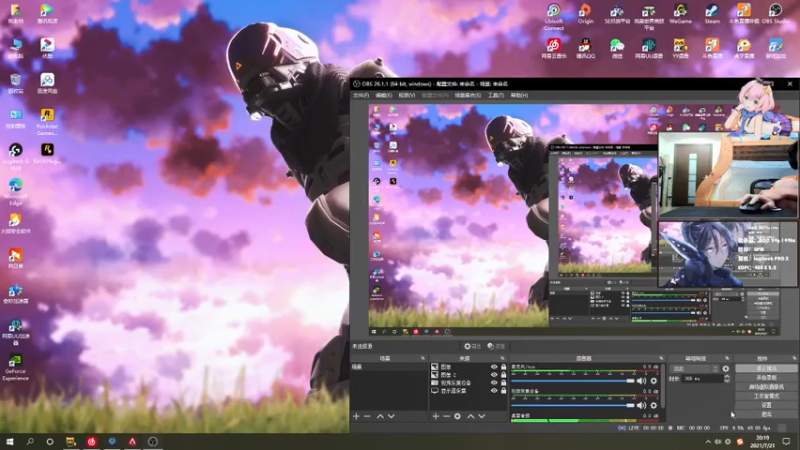Open the scene transition type dropdown
Viewport: 800px width, 450px height.
(695, 368)
